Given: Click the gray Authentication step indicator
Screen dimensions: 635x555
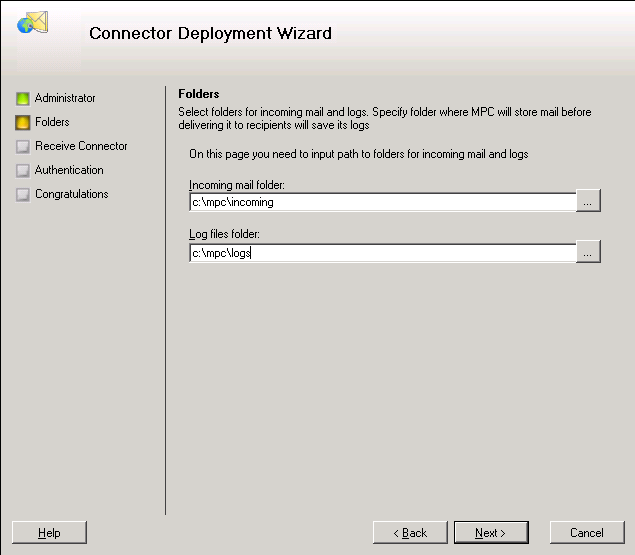Looking at the screenshot, I should click(23, 171).
